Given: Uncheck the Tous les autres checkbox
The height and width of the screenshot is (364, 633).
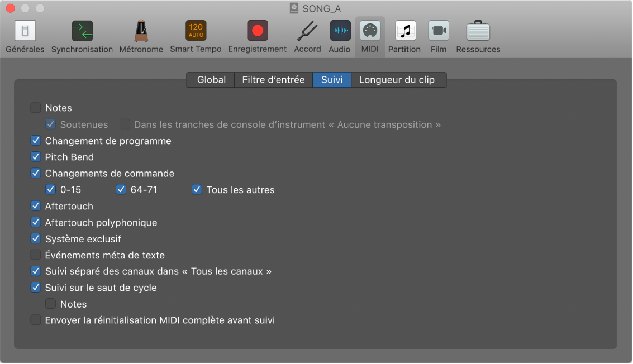Looking at the screenshot, I should click(197, 189).
